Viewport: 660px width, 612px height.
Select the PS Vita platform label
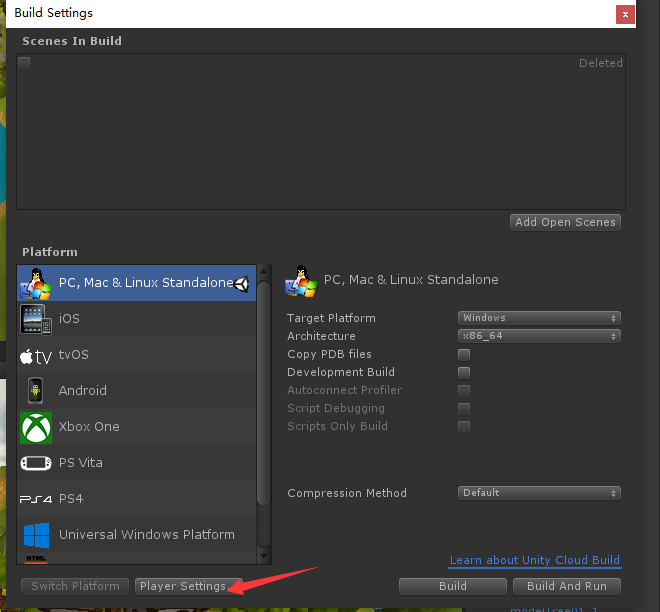81,463
